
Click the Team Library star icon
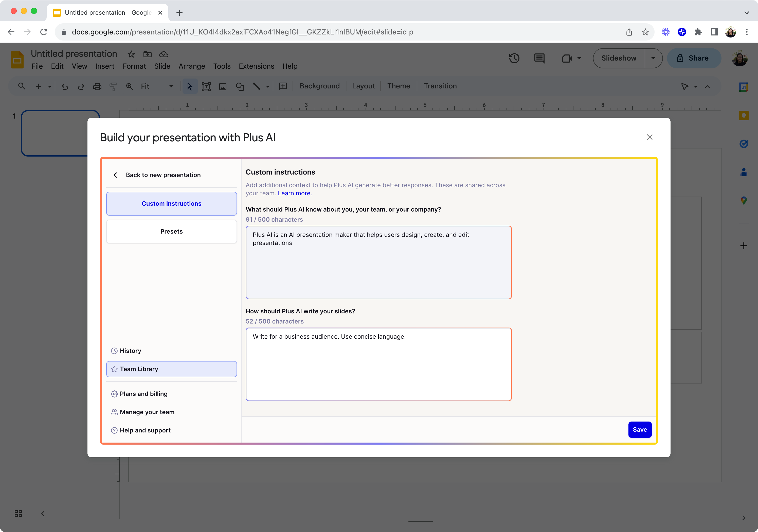point(114,369)
